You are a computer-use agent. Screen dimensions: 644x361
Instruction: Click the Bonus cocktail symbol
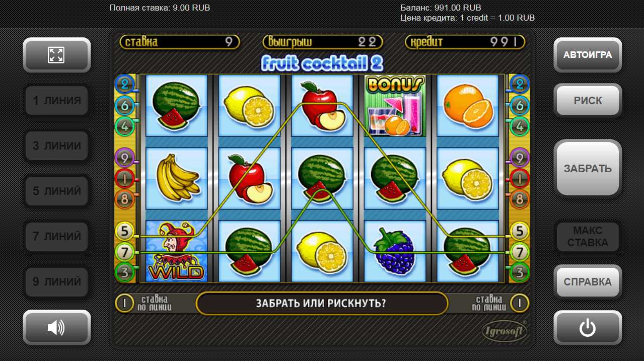click(395, 106)
